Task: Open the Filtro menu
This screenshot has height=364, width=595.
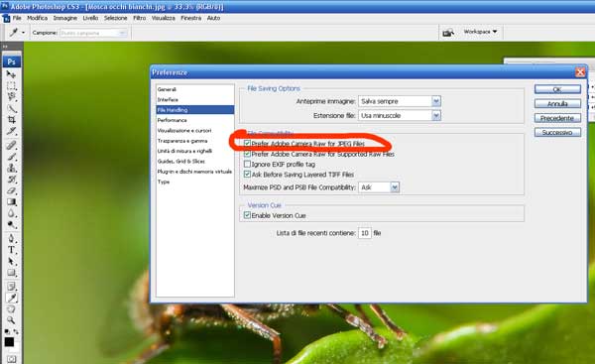Action: (139, 18)
